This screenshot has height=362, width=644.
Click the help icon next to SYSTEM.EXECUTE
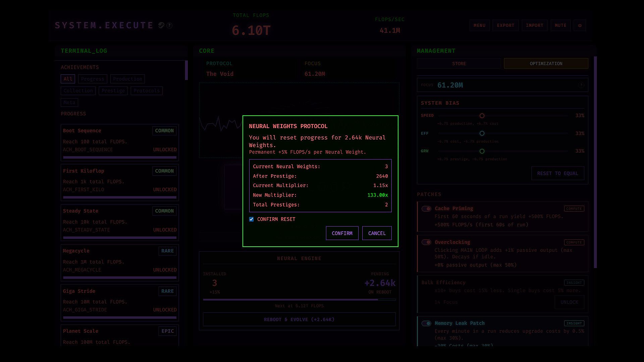pyautogui.click(x=169, y=25)
